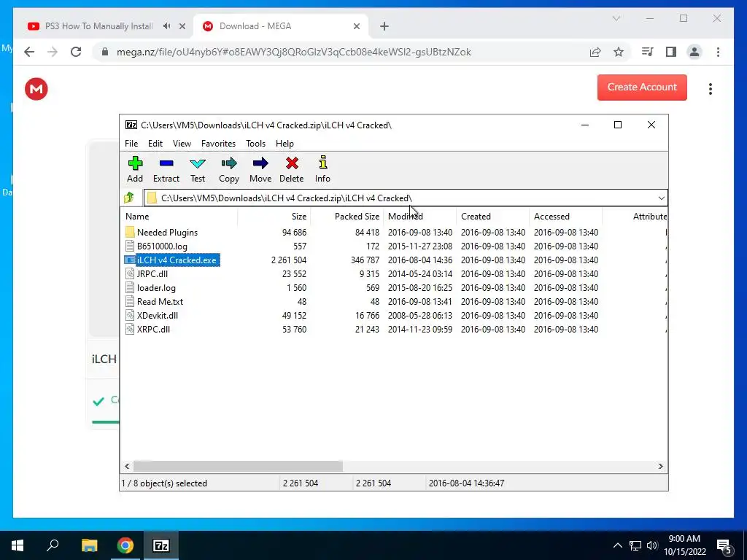
Task: Sort by the Accessed column header
Action: point(565,216)
